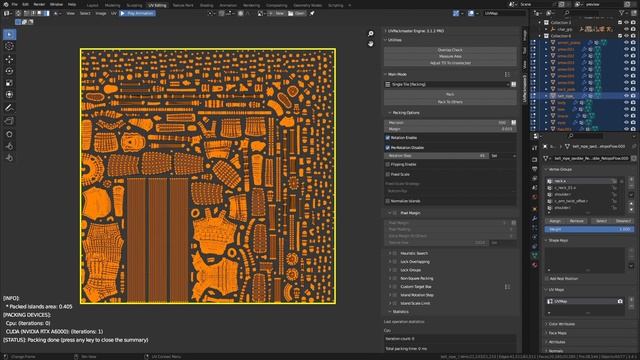Viewport: 640px width, 360px height.
Task: Click the Blender logo menu icon
Action: click(x=6, y=4)
